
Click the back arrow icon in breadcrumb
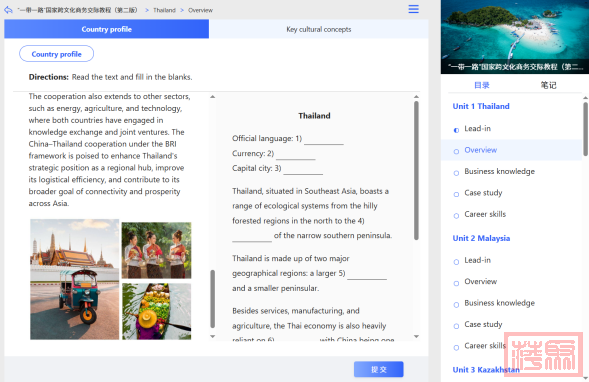pyautogui.click(x=8, y=10)
